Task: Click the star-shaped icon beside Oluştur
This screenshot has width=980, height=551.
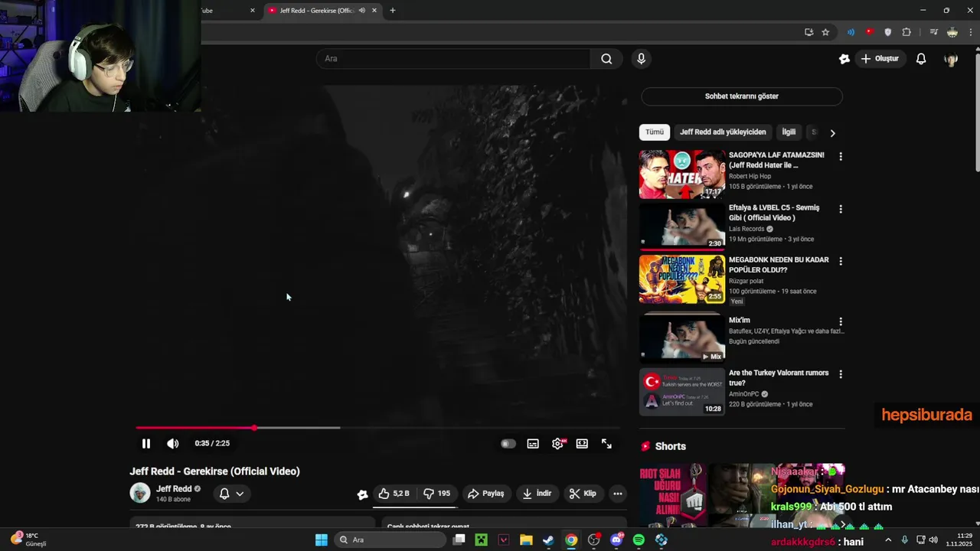Action: click(x=844, y=58)
